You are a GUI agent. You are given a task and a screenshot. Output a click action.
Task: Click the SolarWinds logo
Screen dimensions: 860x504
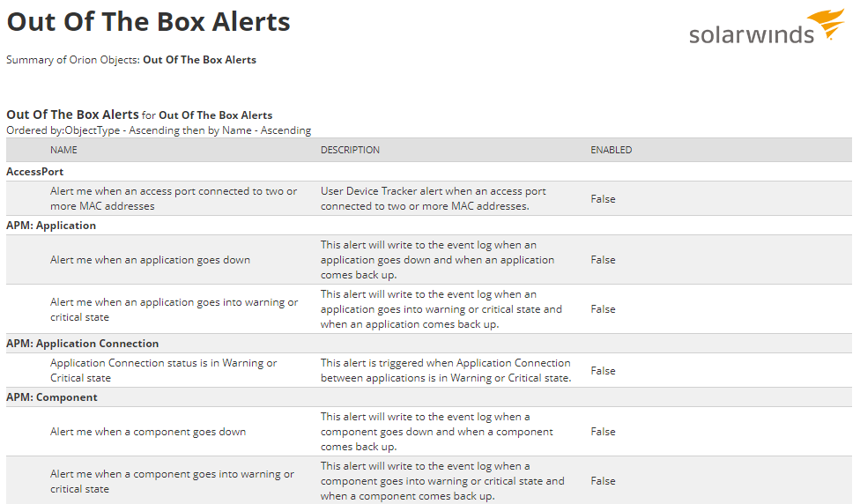[767, 26]
